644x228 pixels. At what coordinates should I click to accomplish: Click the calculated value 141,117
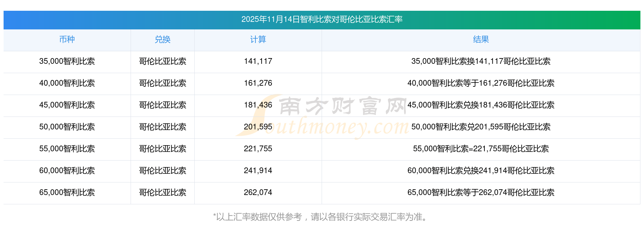pyautogui.click(x=258, y=61)
